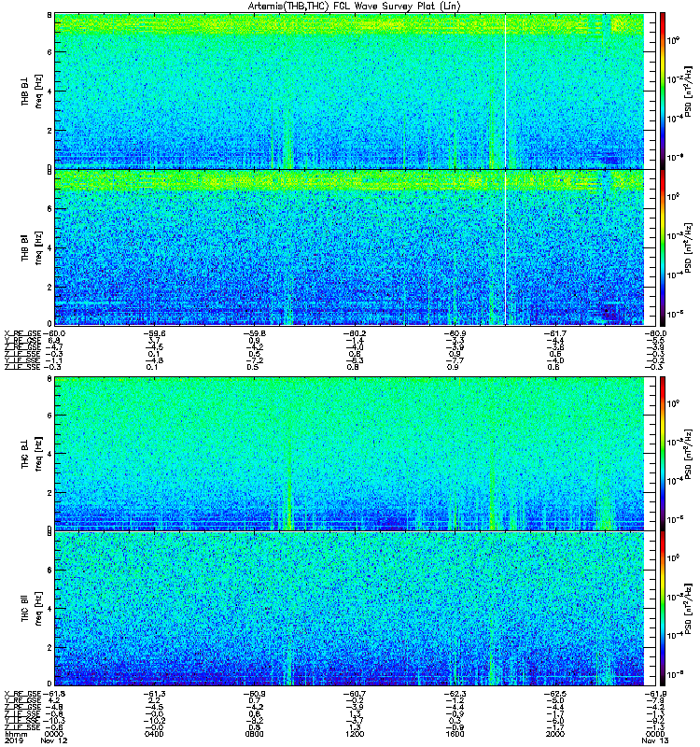Click the THC B∥ freq [Hz] axis label
The image size is (700, 747).
tap(31, 609)
